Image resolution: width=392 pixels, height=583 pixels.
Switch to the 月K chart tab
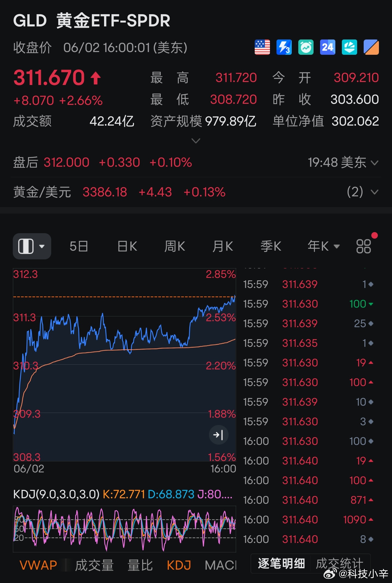click(223, 246)
